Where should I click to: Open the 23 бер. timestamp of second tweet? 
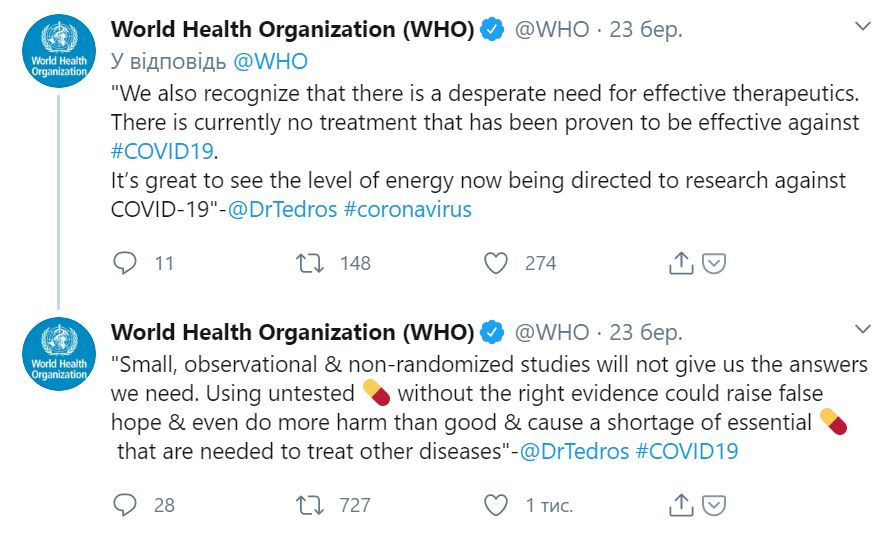[646, 332]
